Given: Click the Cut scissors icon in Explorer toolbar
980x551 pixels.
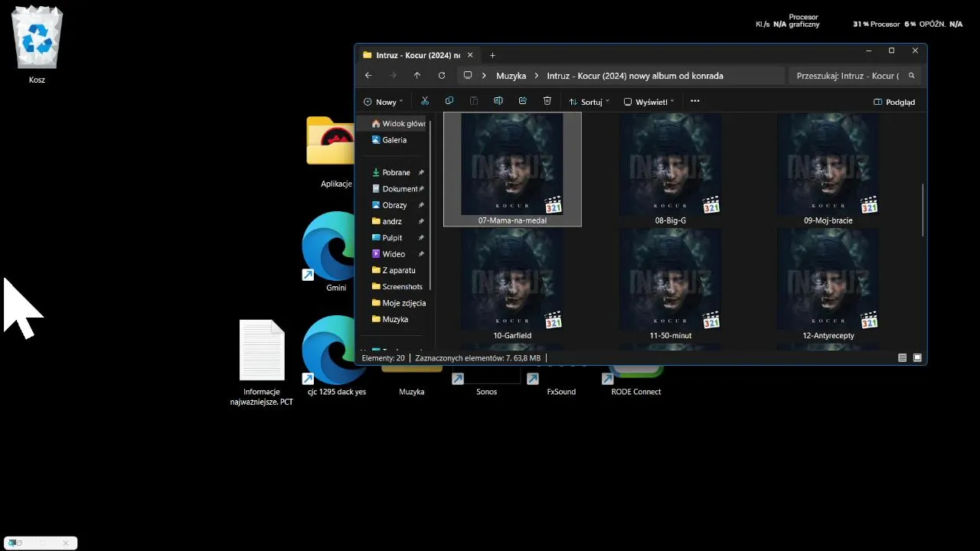Looking at the screenshot, I should pos(425,101).
